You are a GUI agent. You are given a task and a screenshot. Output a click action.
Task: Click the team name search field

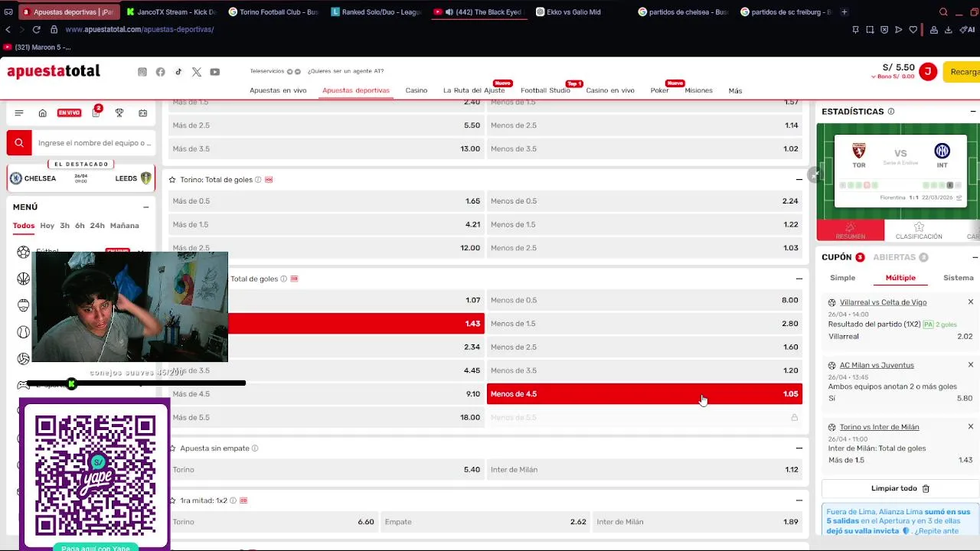click(93, 143)
